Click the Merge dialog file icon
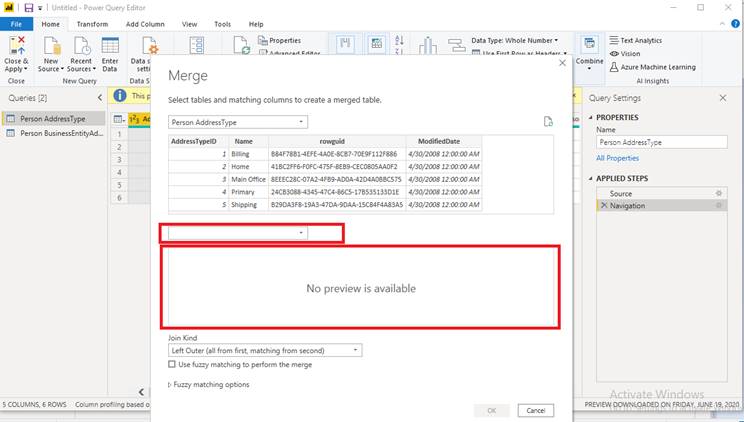 point(548,122)
